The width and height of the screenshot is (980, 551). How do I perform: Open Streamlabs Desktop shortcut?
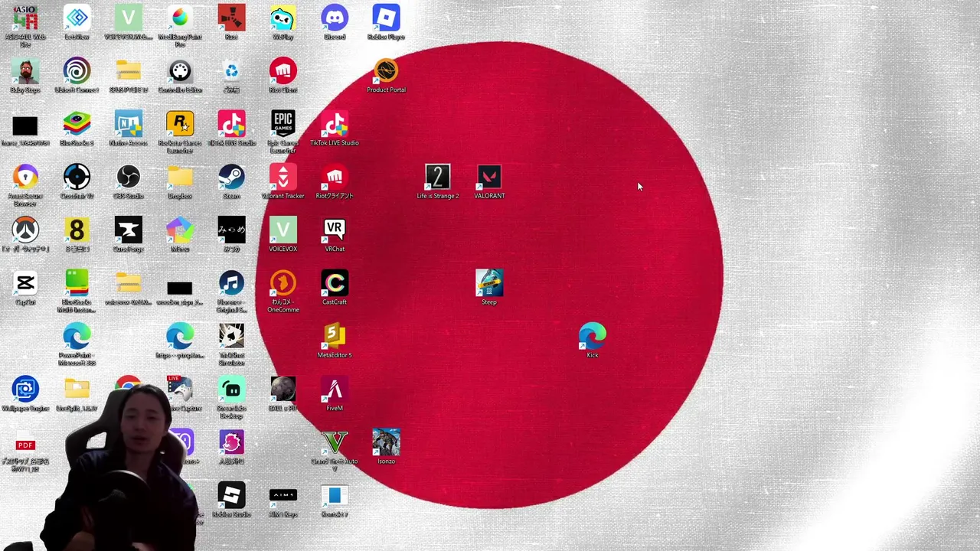click(x=231, y=390)
